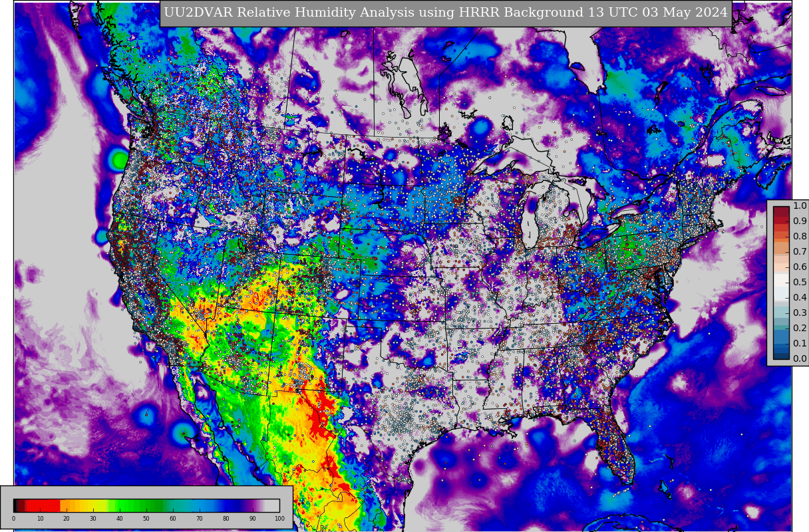Pick the dark red top of right colorbar
The image size is (809, 532).
(x=781, y=210)
